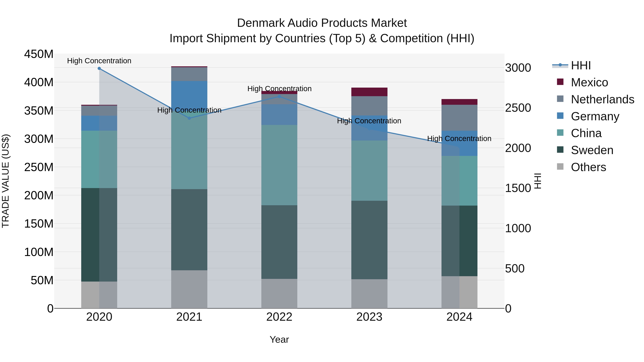Click the Netherlands segment of the 2023 bar
This screenshot has width=644, height=362.
369,106
